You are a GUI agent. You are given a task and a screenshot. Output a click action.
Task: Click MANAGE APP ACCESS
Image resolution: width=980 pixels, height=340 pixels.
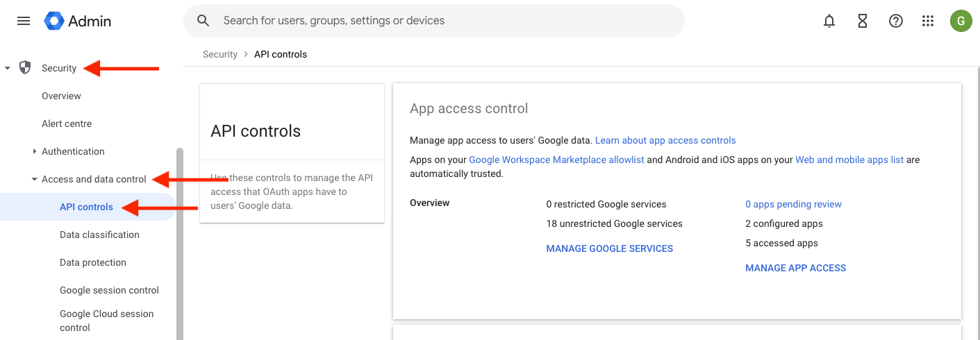795,268
